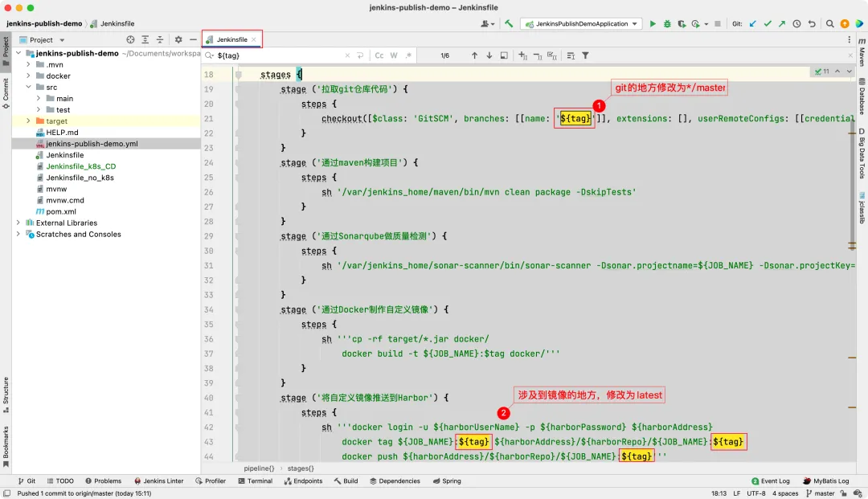
Task: Click Select All Occurrences icon
Action: click(552, 55)
